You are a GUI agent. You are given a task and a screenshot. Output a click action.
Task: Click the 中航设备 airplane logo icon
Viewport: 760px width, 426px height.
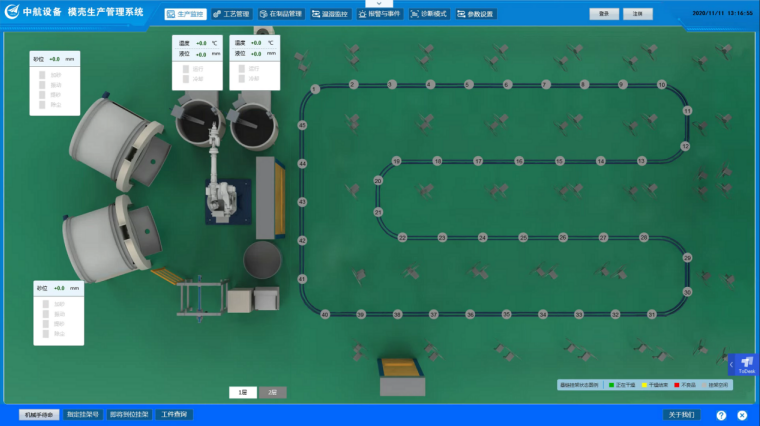pyautogui.click(x=12, y=11)
